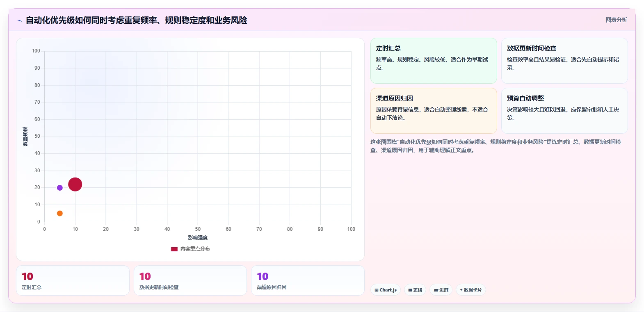Viewport: 644px width, 312px height.
Task: Open the 预算自动调整 card
Action: pyautogui.click(x=564, y=111)
